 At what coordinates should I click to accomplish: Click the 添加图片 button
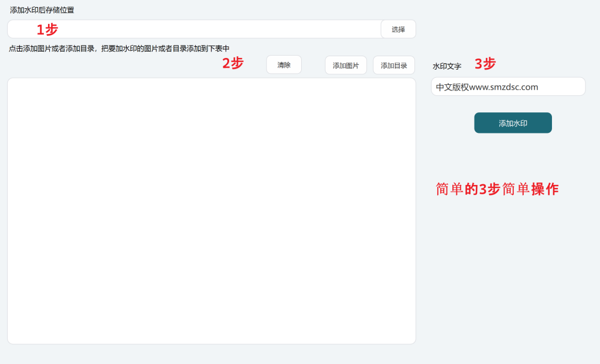pyautogui.click(x=346, y=66)
